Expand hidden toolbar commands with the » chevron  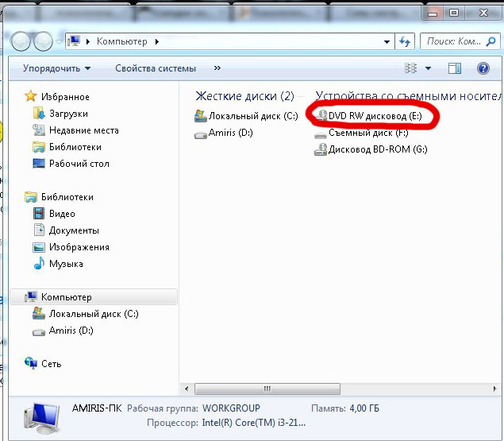tap(217, 68)
